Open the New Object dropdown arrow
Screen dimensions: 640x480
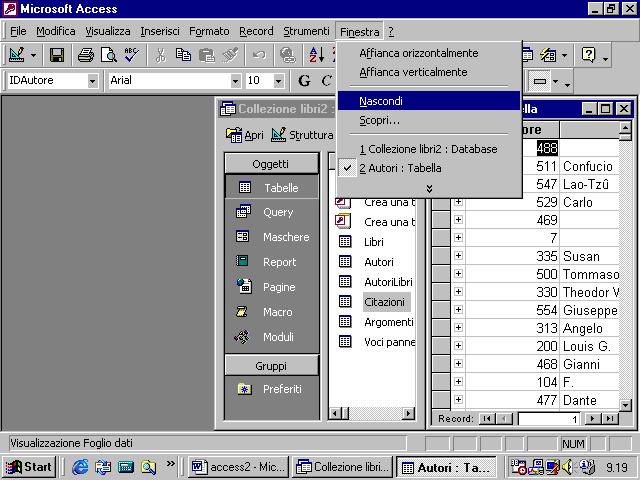(x=564, y=55)
